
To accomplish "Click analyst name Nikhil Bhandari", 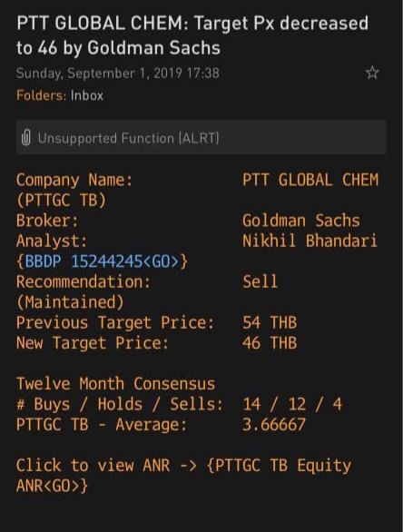I will (310, 241).
